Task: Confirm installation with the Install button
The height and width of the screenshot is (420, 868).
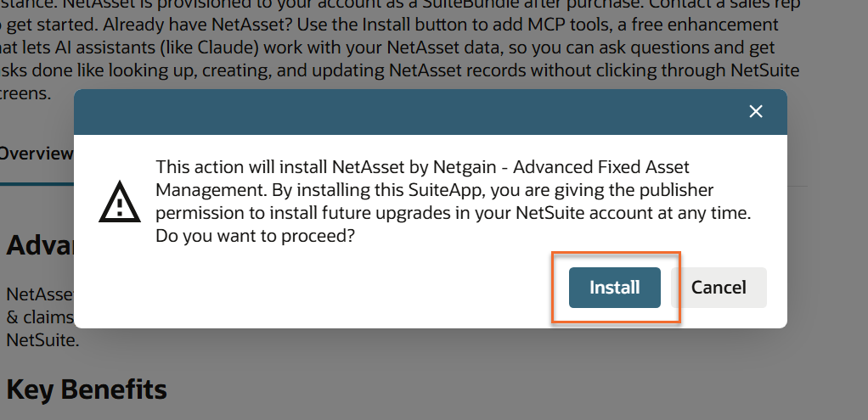Action: coord(614,287)
